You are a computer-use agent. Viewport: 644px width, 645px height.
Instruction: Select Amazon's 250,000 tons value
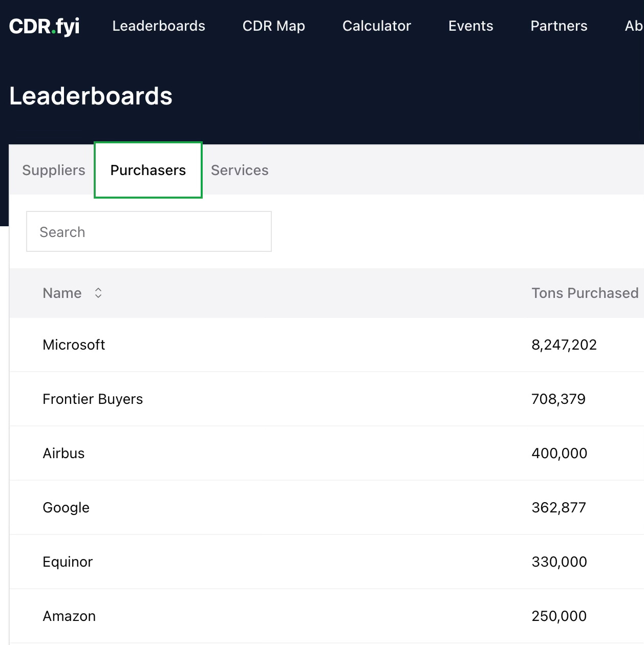point(560,616)
